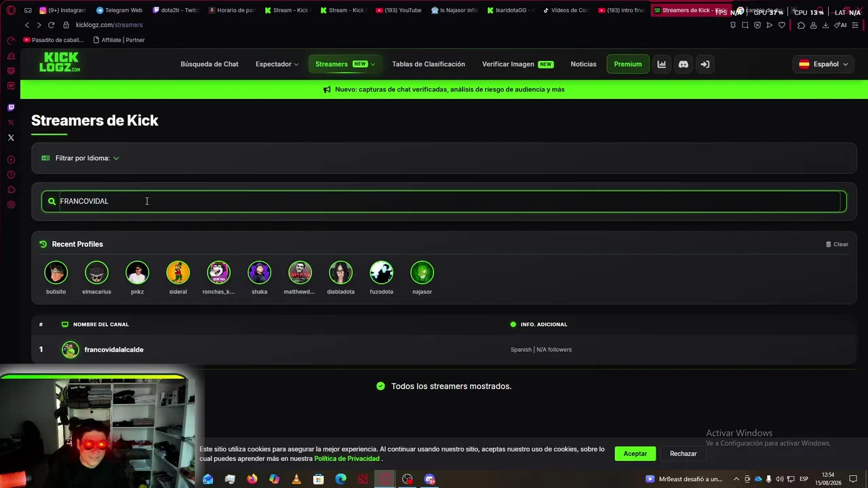Click the search magnifier icon in the search box
868x488 pixels.
pos(52,201)
